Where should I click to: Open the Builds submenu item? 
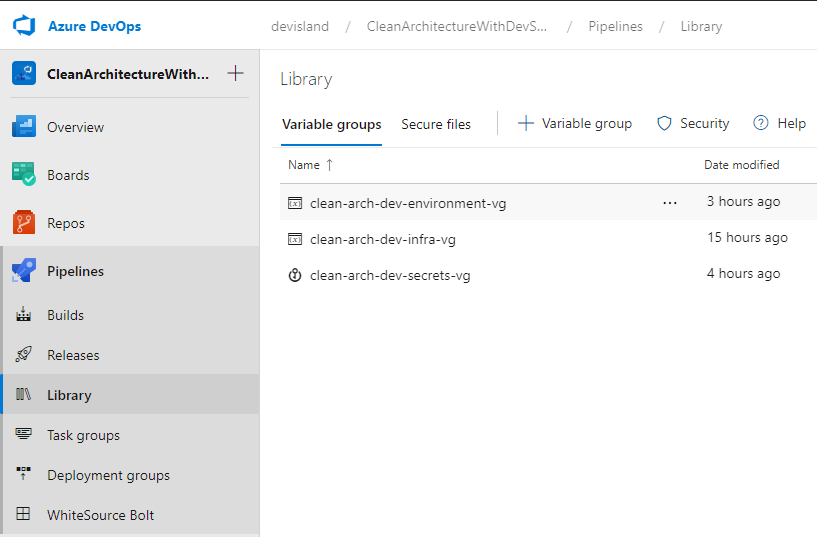point(66,315)
